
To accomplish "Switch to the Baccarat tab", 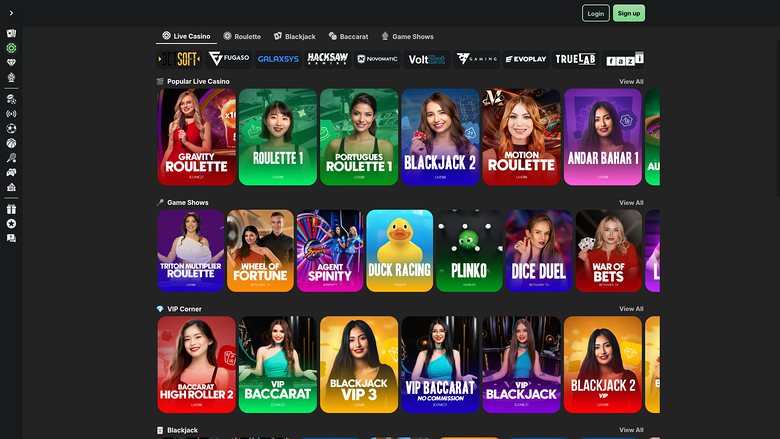I will pyautogui.click(x=348, y=36).
